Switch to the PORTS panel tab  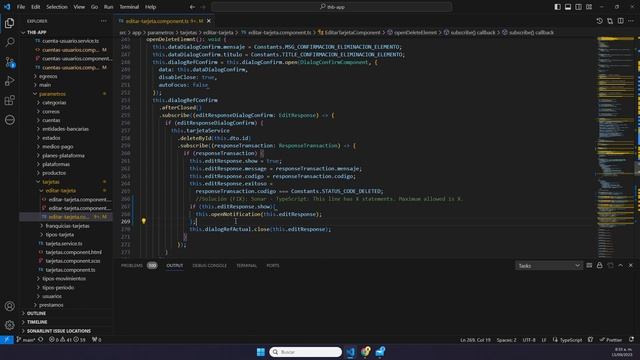(x=273, y=265)
